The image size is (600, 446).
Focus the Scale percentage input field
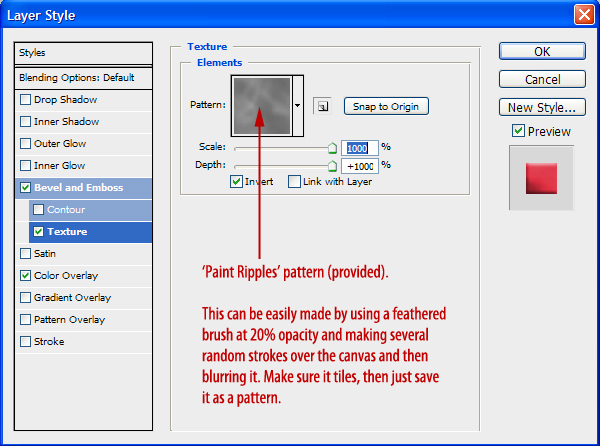[359, 147]
